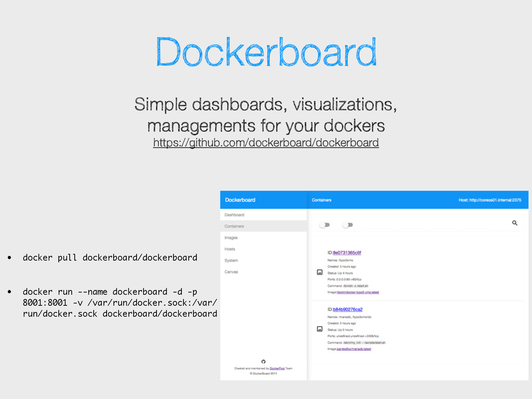Click the search magnifier icon
Screen dimensions: 532x399
coord(515,223)
